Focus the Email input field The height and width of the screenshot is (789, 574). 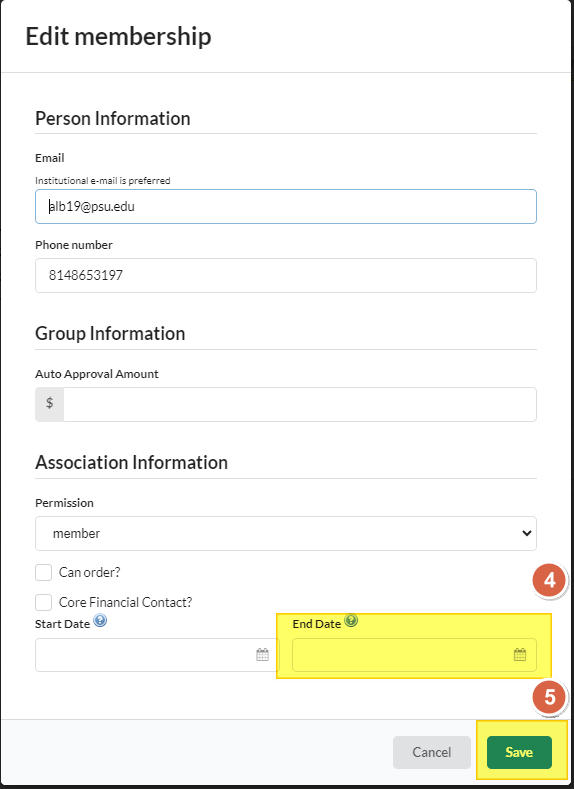pyautogui.click(x=286, y=206)
